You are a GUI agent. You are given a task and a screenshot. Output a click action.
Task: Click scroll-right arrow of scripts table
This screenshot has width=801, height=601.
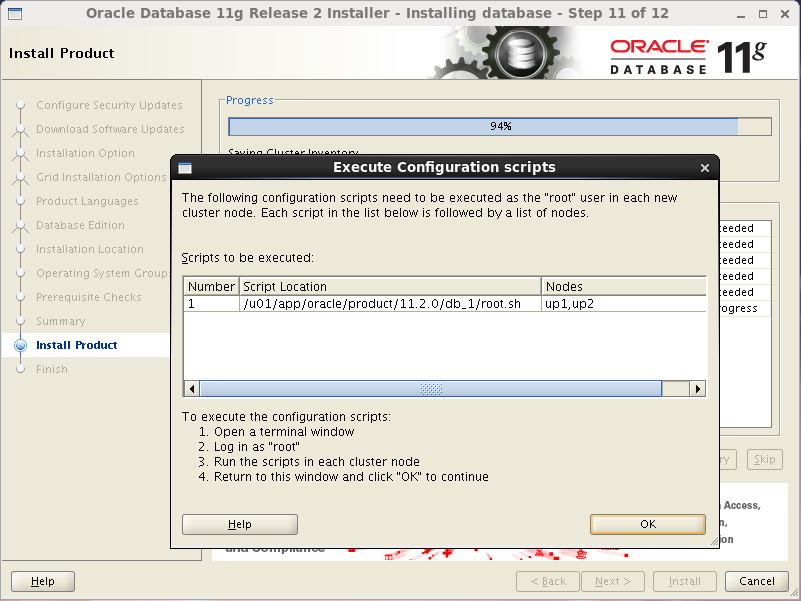[x=698, y=389]
